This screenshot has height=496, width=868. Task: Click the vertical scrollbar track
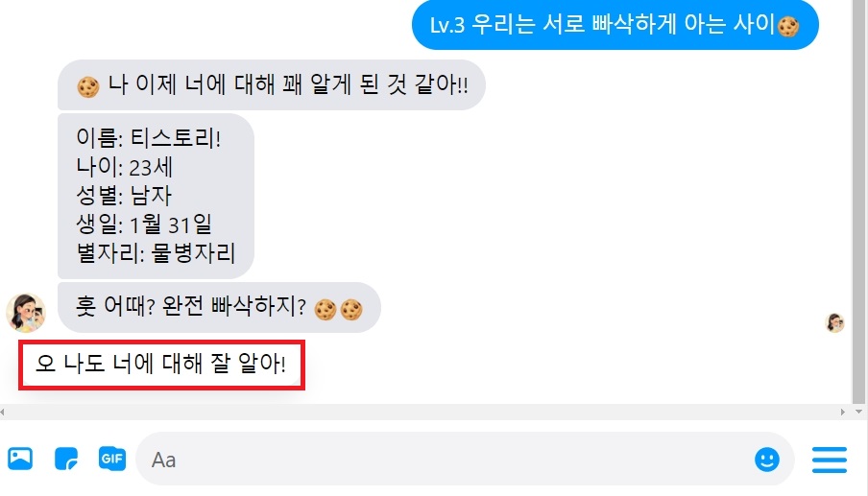(x=858, y=201)
